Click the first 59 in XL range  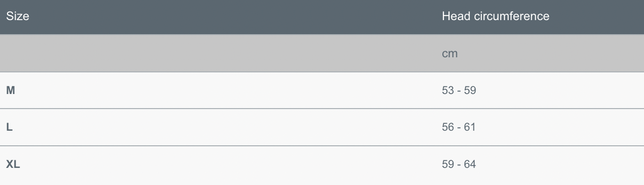[447, 164]
